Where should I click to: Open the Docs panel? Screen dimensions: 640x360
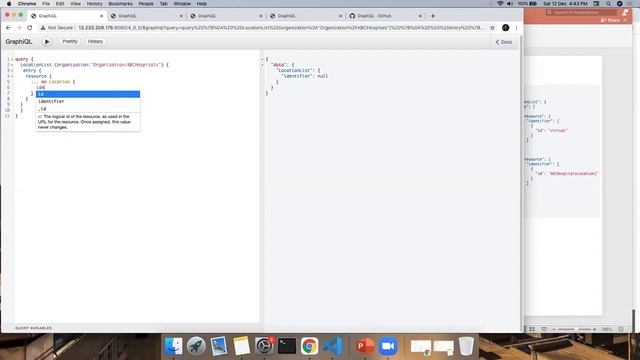pos(504,42)
